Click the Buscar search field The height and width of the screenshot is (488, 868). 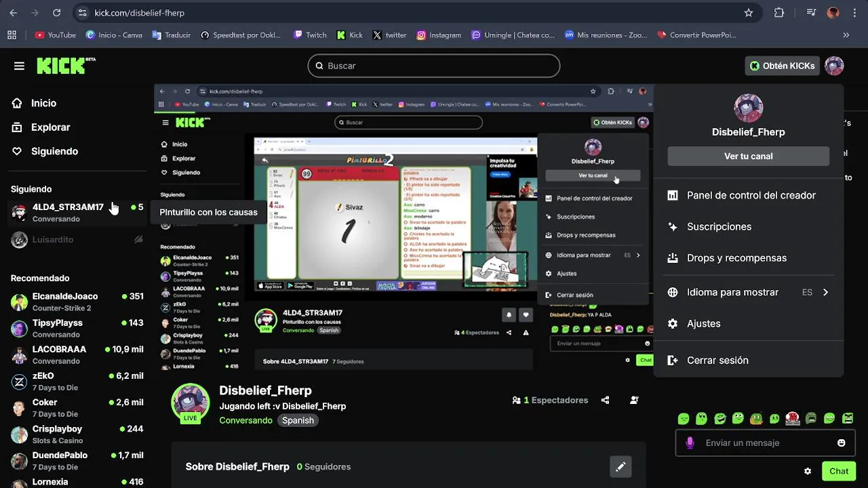(434, 66)
